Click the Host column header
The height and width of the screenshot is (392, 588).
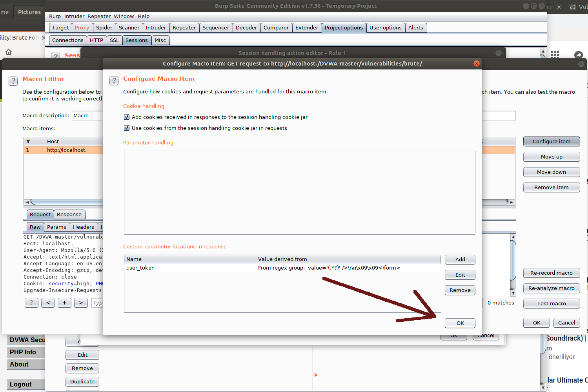pyautogui.click(x=74, y=141)
